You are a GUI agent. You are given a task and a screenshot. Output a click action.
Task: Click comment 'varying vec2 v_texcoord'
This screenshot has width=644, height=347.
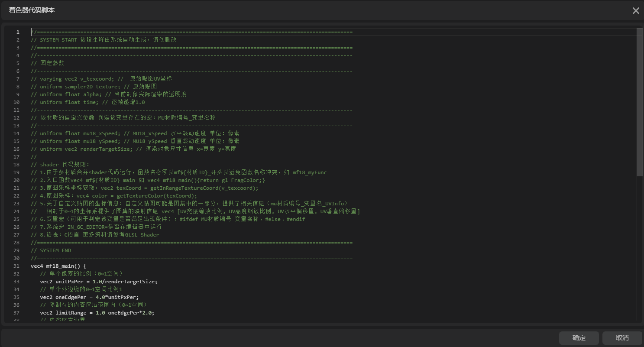(101, 79)
